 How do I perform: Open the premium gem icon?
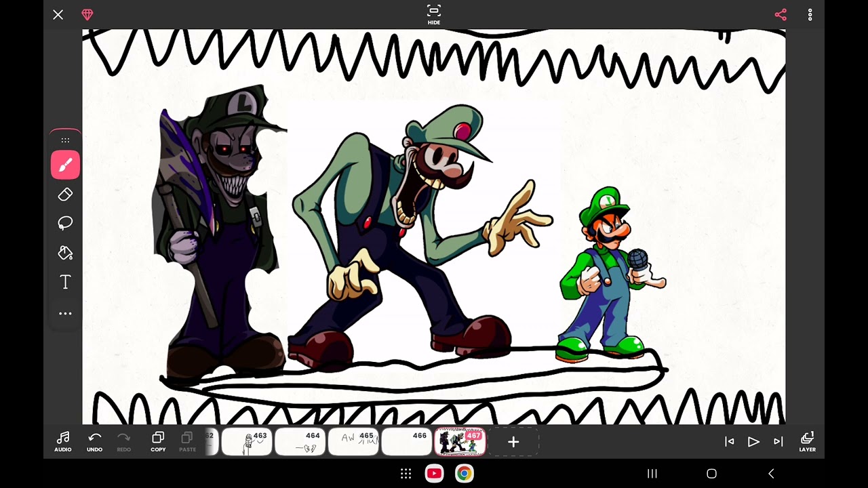pyautogui.click(x=87, y=14)
